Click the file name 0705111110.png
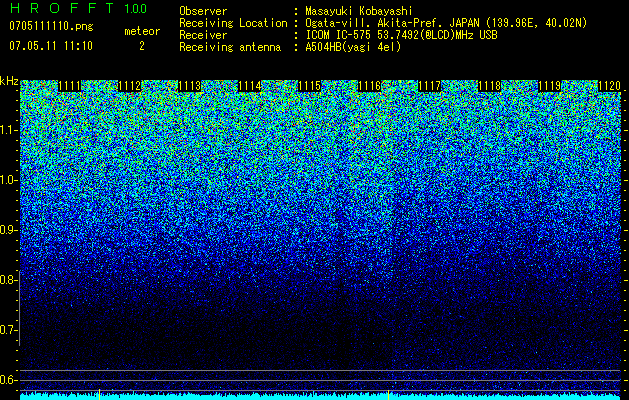Screen dimensions: 629x400 51,26
